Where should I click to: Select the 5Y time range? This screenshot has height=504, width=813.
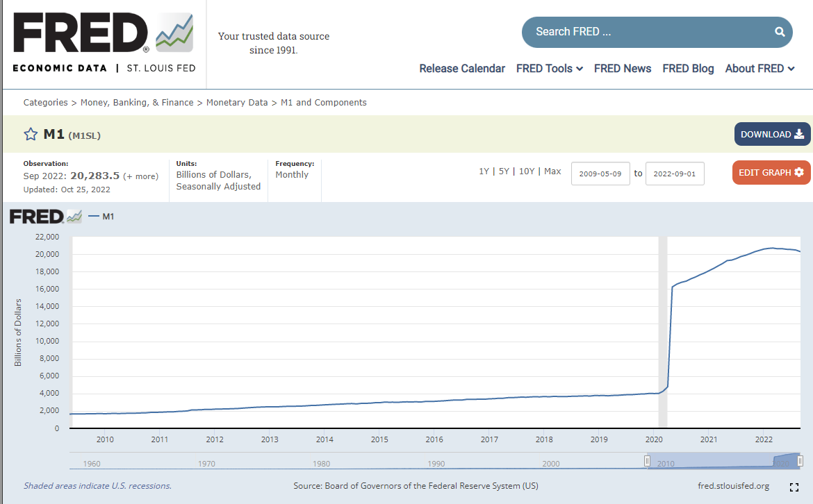[x=504, y=171]
